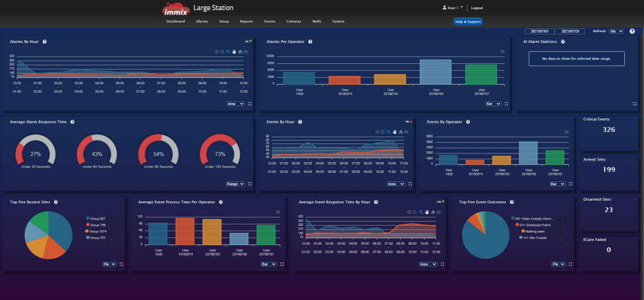
Task: Click the Help & Support button
Action: pos(468,21)
